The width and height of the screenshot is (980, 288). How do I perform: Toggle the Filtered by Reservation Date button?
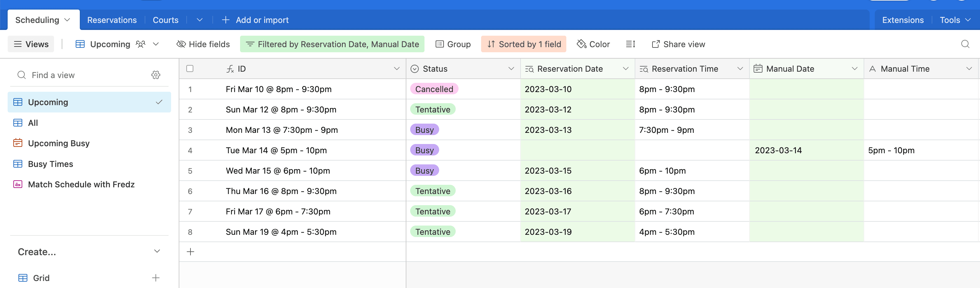click(332, 44)
